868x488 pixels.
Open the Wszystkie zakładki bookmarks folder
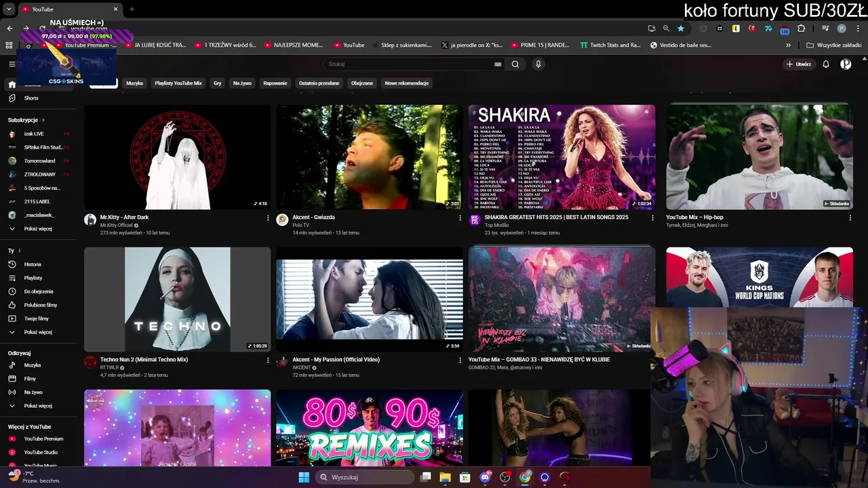pos(834,45)
